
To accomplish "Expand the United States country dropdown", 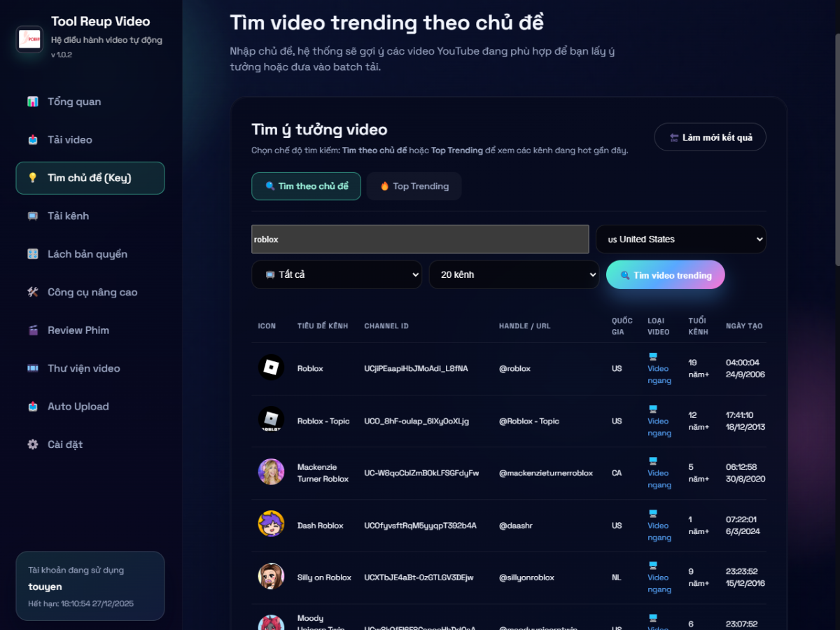I will (680, 239).
